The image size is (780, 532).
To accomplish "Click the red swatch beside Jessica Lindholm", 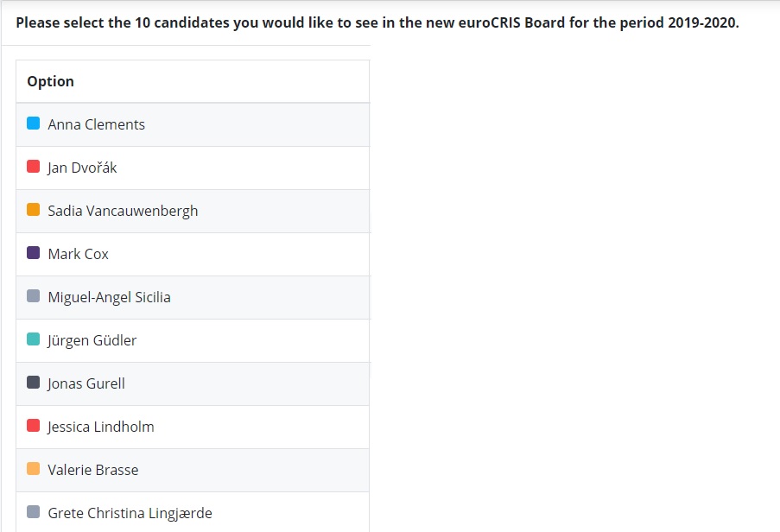I will coord(34,426).
